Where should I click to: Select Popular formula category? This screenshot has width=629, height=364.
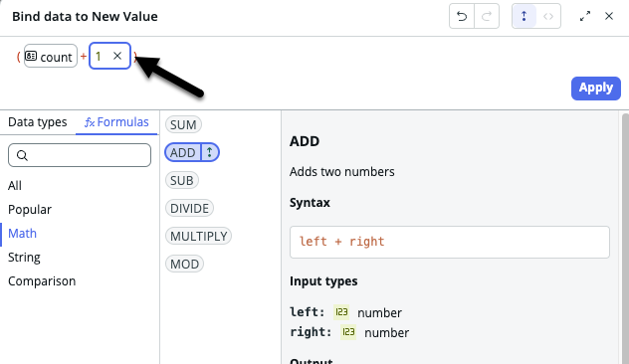30,209
